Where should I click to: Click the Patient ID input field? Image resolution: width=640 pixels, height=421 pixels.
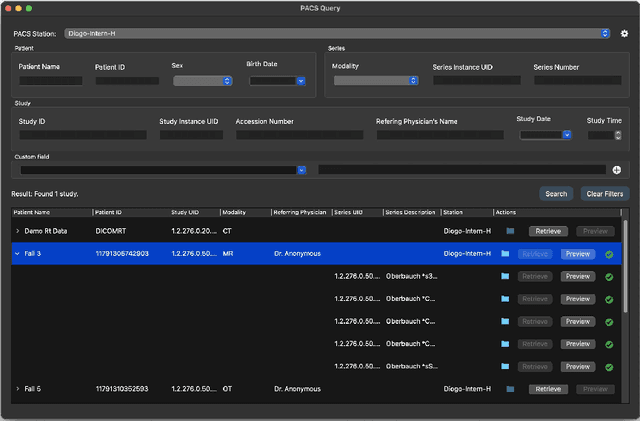[x=127, y=81]
